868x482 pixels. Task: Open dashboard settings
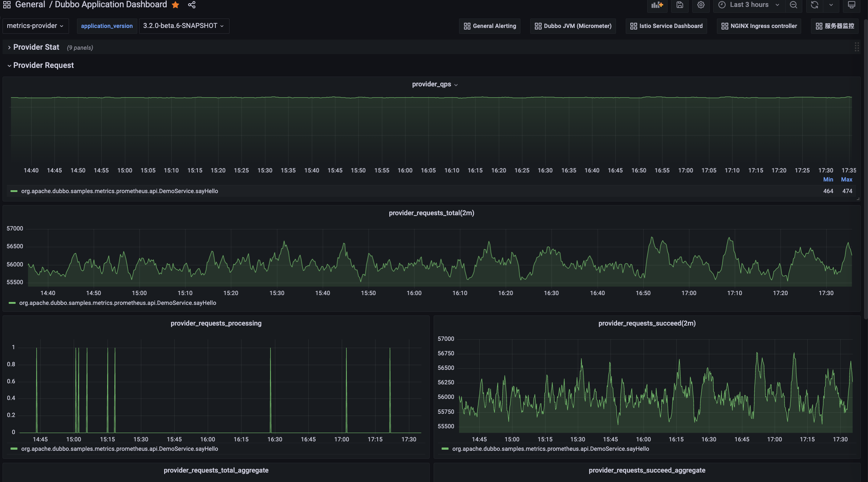click(x=701, y=5)
